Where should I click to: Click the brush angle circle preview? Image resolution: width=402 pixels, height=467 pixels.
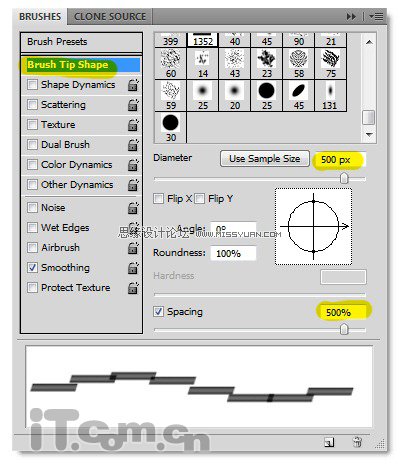pyautogui.click(x=313, y=226)
